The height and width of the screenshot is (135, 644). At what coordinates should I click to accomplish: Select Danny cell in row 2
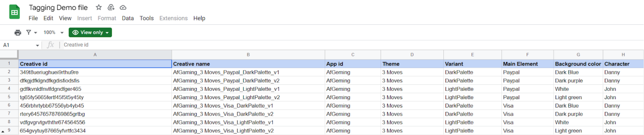[x=623, y=72]
